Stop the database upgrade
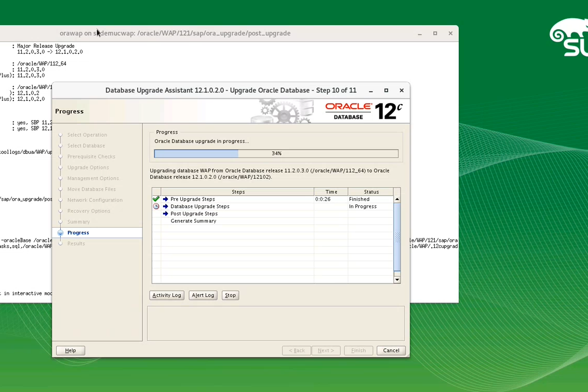Image resolution: width=588 pixels, height=392 pixels. (230, 295)
